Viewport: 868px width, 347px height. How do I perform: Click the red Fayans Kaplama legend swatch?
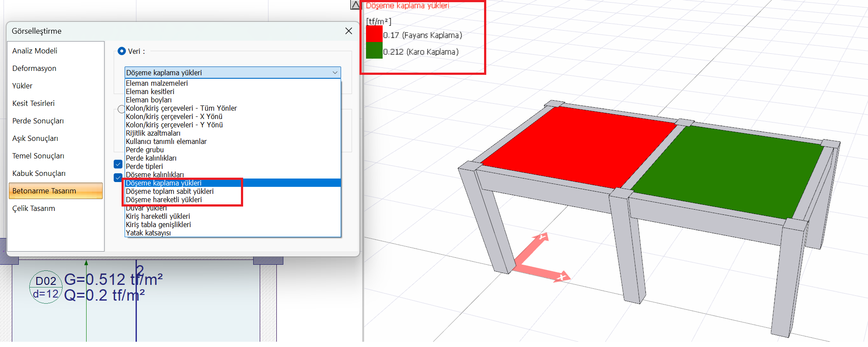coord(374,35)
